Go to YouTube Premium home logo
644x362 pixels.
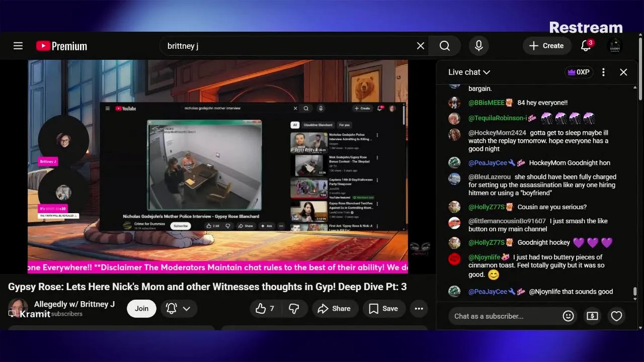coord(61,46)
